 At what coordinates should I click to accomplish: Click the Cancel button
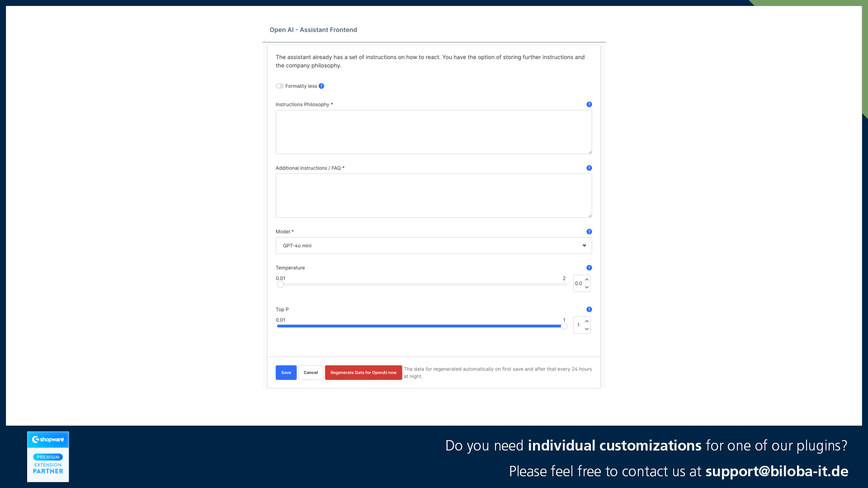coord(311,372)
